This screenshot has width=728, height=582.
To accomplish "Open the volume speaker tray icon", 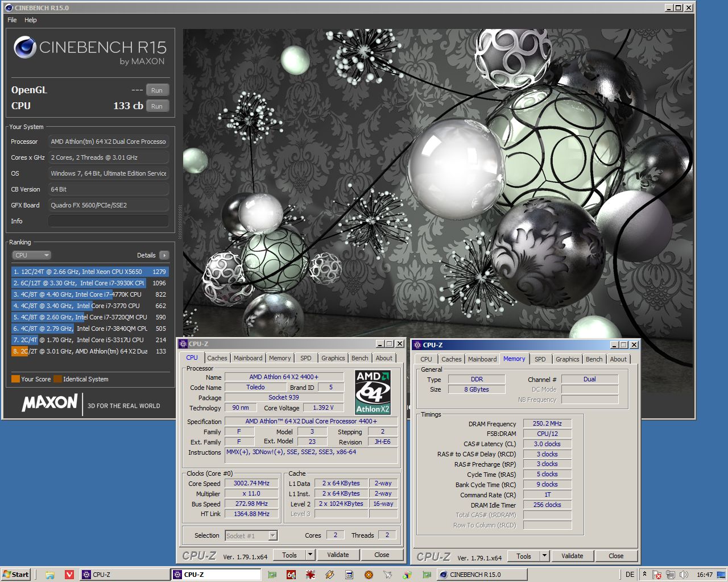I will (684, 575).
